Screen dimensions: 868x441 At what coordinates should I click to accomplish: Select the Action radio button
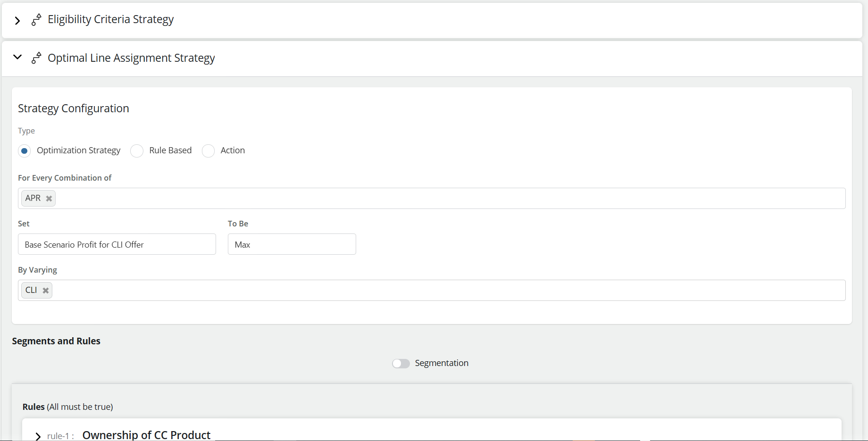208,151
